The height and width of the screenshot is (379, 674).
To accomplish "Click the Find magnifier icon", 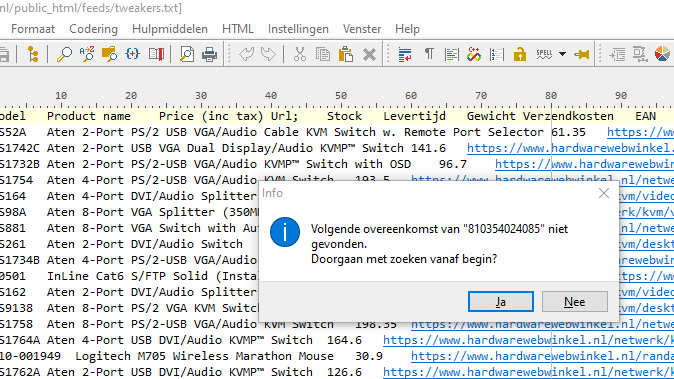I will point(64,55).
